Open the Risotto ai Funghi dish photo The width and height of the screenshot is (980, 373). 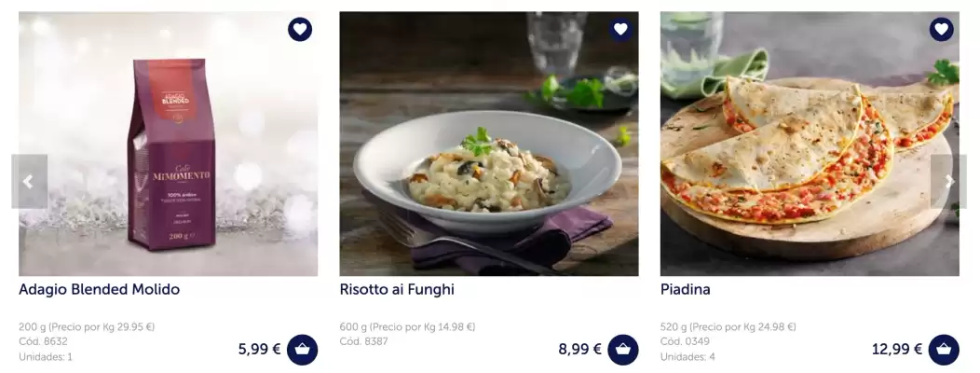[x=489, y=144]
